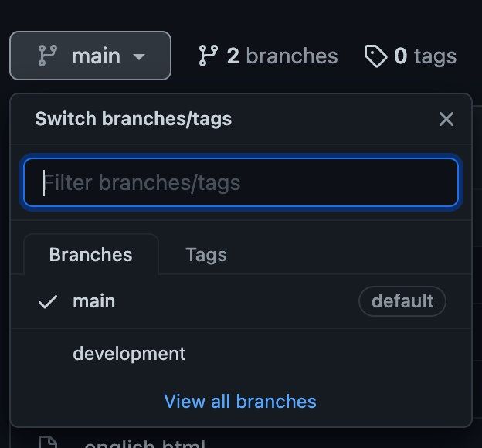This screenshot has height=448, width=482.
Task: Close the Switch branches/tags popup
Action: click(446, 119)
